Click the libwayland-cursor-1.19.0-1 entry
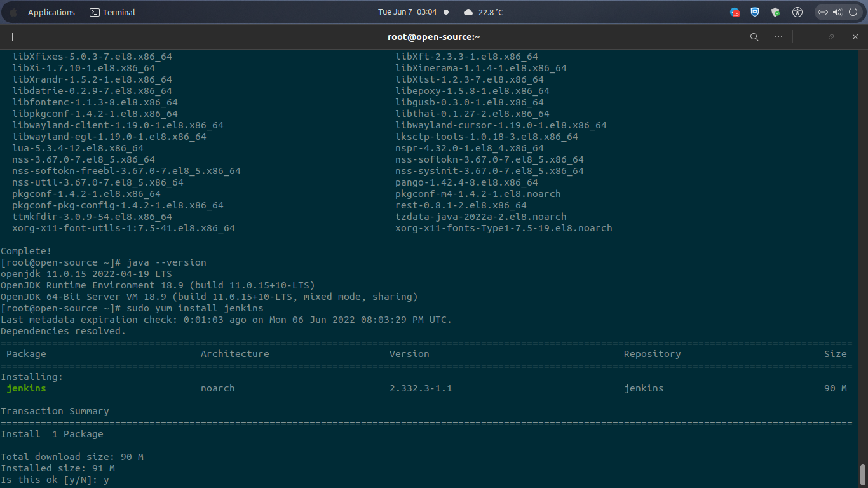Screen dimensions: 868x488 (501, 125)
